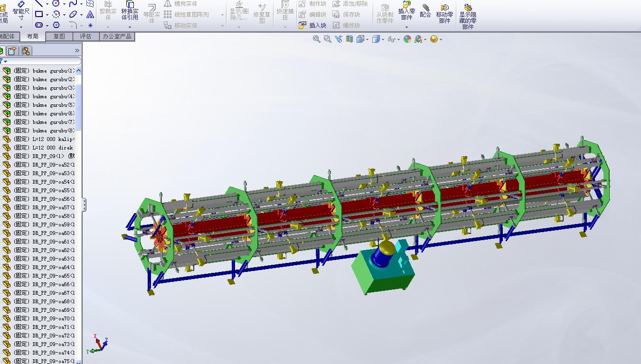Open the 办公室产品 tab
Image resolution: width=641 pixels, height=364 pixels.
point(117,37)
